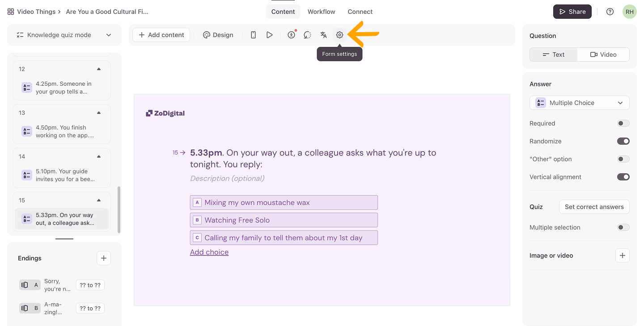This screenshot has width=644, height=326.
Task: Disable the Randomize toggle
Action: tap(623, 141)
